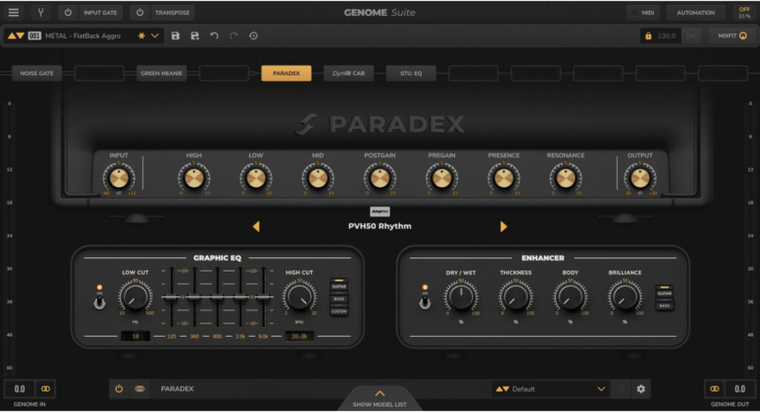Screen dimensions: 760x413
Task: Click the INPUT GATE button
Action: click(100, 13)
